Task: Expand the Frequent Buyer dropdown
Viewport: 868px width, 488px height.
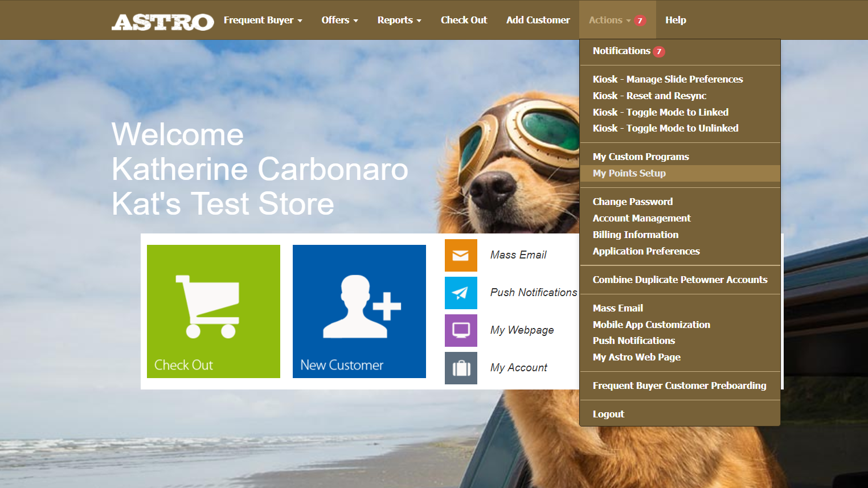Action: click(x=263, y=20)
